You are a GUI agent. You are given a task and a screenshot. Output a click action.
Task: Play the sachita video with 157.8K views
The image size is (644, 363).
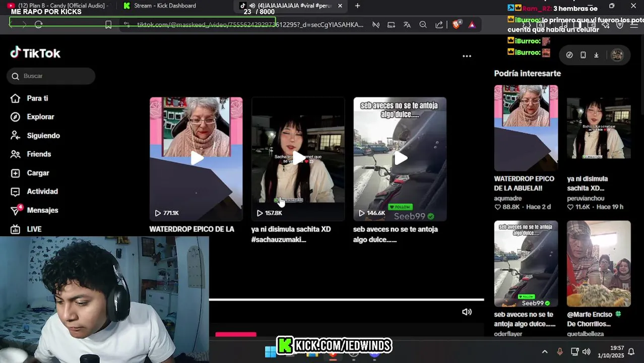pyautogui.click(x=298, y=158)
